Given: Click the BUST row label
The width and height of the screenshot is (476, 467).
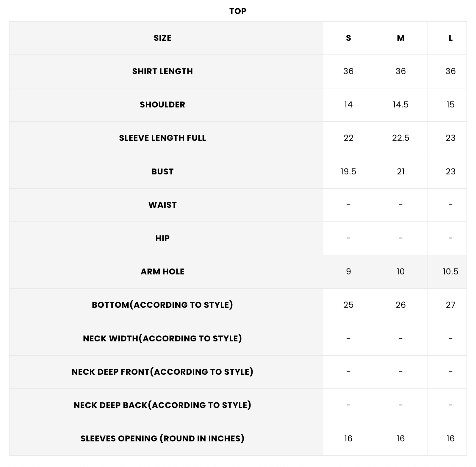Looking at the screenshot, I should click(162, 171).
